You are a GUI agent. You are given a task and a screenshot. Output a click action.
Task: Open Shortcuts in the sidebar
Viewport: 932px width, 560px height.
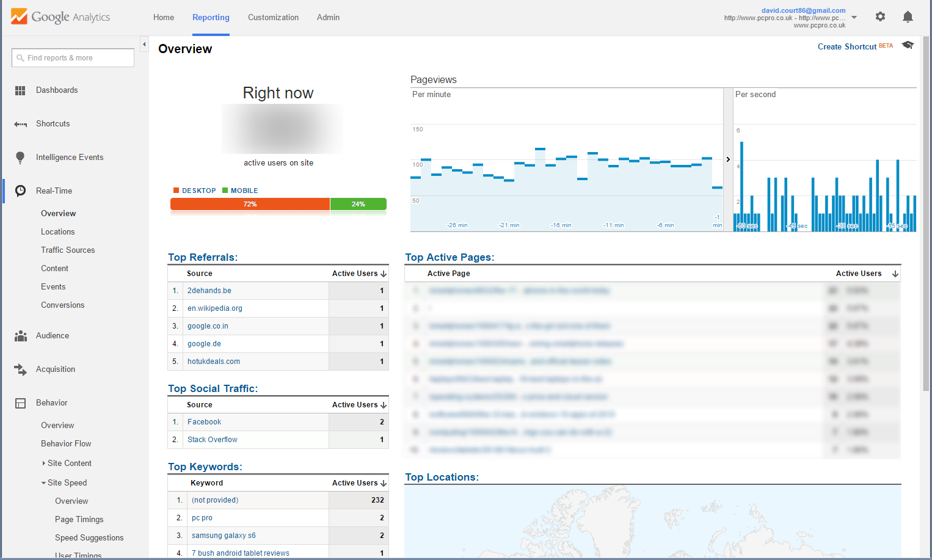53,124
